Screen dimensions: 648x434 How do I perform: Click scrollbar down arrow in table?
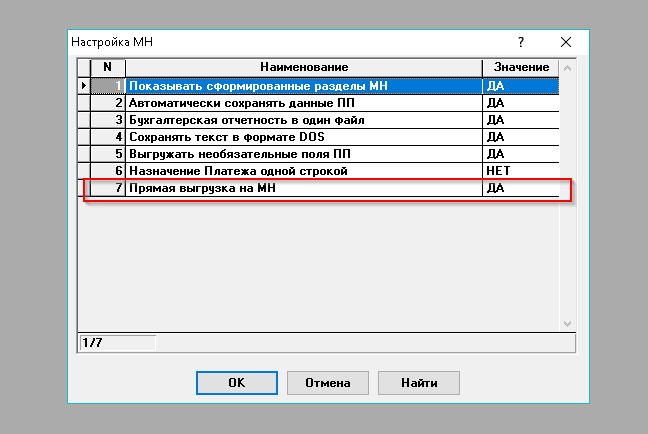(x=567, y=323)
